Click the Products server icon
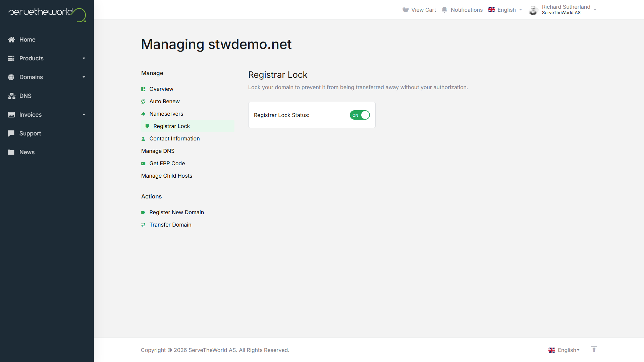This screenshot has width=644, height=362. (x=11, y=58)
